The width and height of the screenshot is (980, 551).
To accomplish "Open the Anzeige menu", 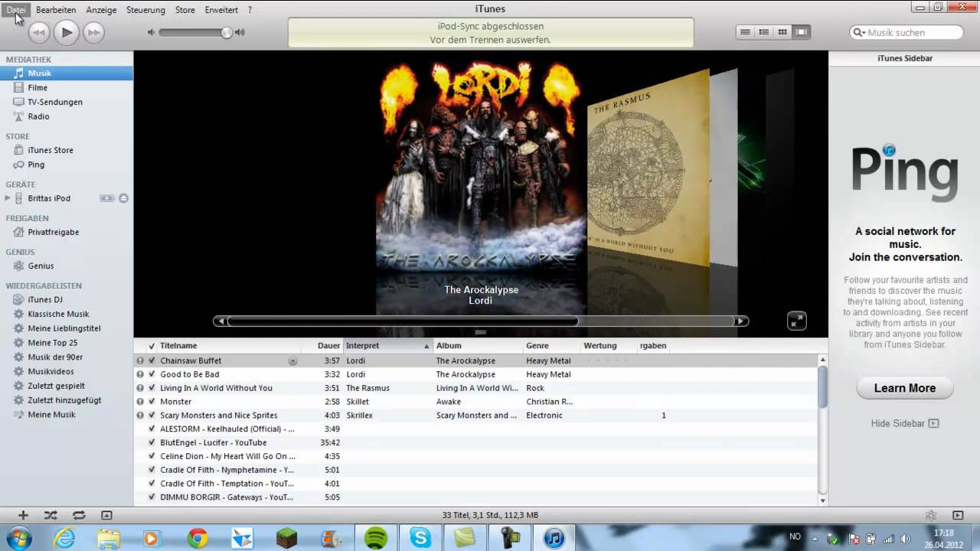I will click(102, 10).
